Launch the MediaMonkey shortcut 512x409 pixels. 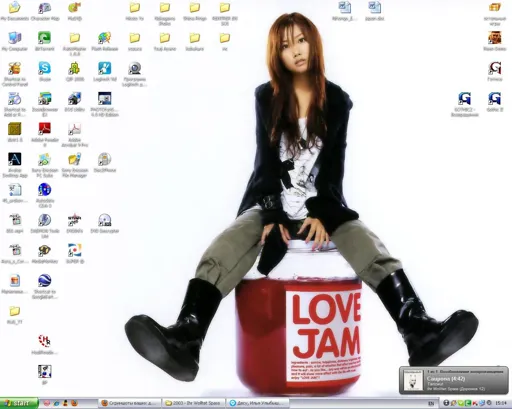[x=44, y=250]
